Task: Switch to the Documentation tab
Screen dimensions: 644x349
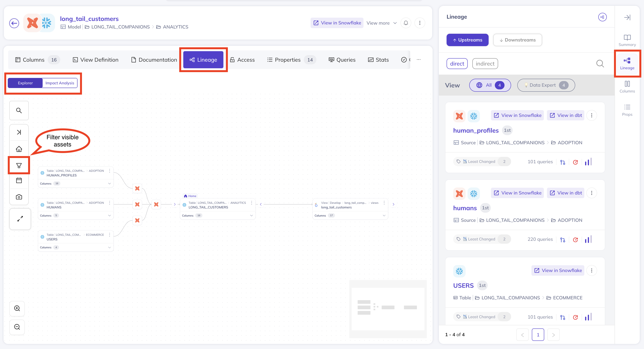Action: (154, 60)
